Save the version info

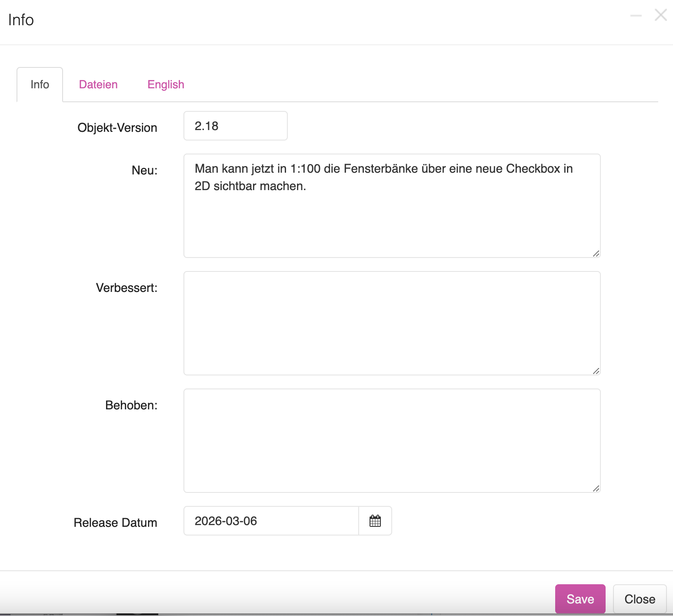[x=580, y=599]
